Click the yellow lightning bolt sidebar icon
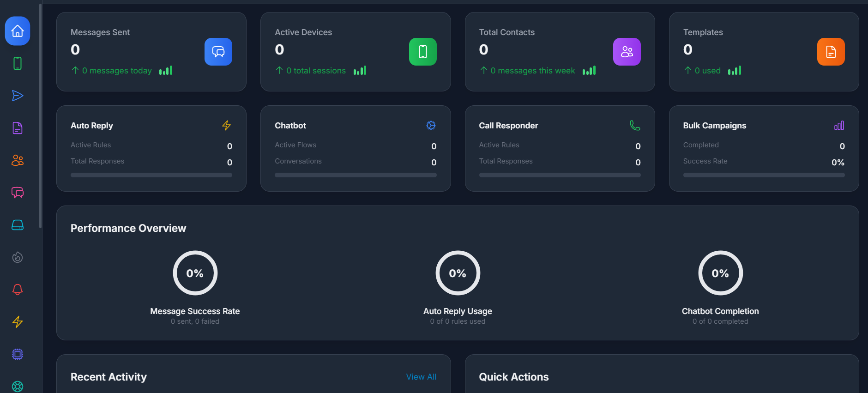This screenshot has height=393, width=868. tap(18, 322)
